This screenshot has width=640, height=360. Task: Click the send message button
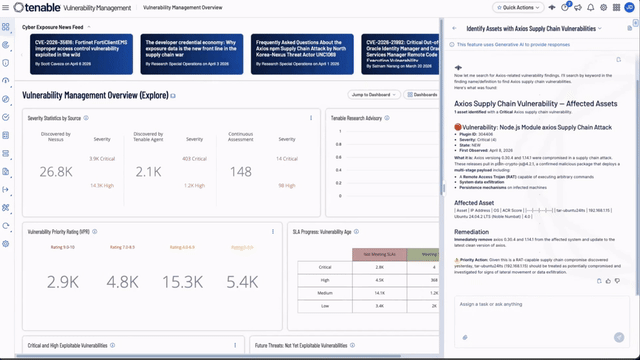(x=619, y=337)
